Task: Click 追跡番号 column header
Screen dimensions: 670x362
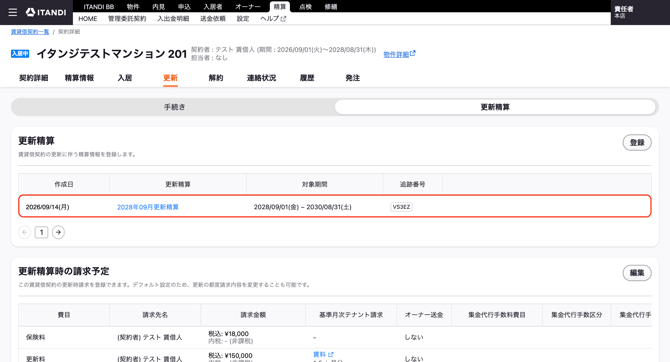Action: click(412, 184)
